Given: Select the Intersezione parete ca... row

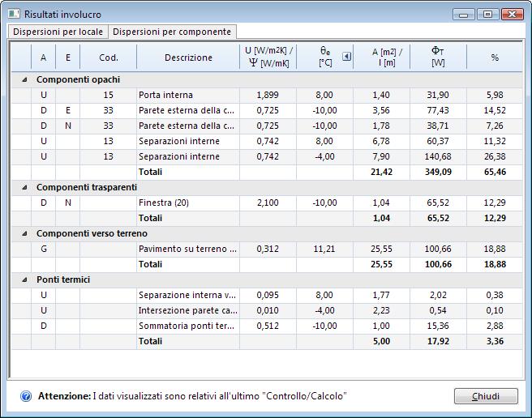Looking at the screenshot, I should click(x=267, y=310).
